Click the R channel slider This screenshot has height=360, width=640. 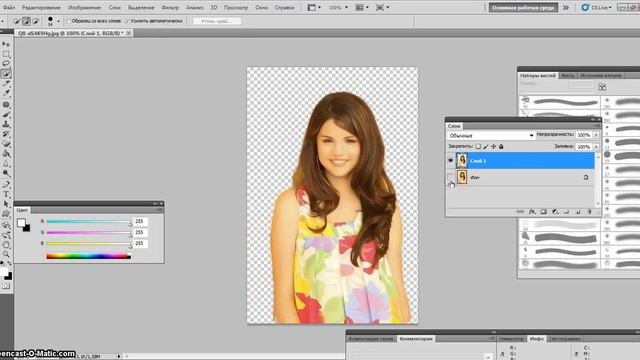[89, 221]
